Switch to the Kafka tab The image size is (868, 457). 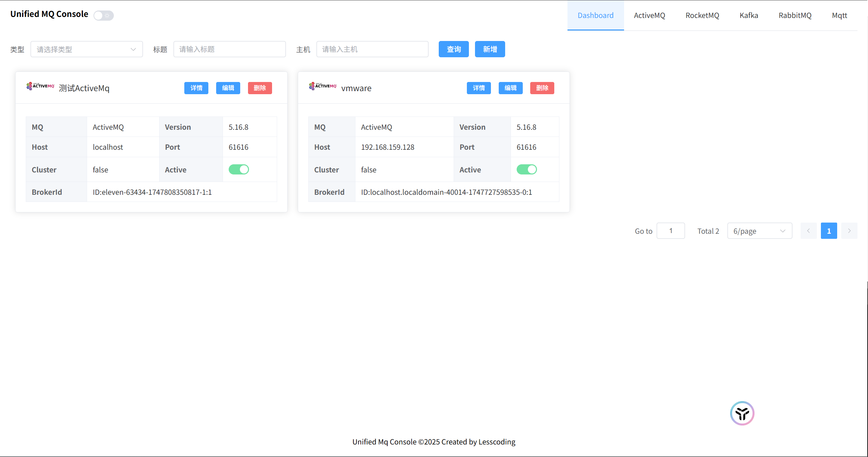(x=749, y=16)
